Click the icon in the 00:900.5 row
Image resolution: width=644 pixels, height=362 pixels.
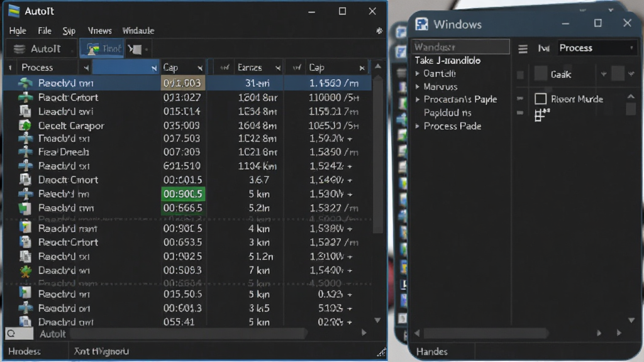click(25, 194)
